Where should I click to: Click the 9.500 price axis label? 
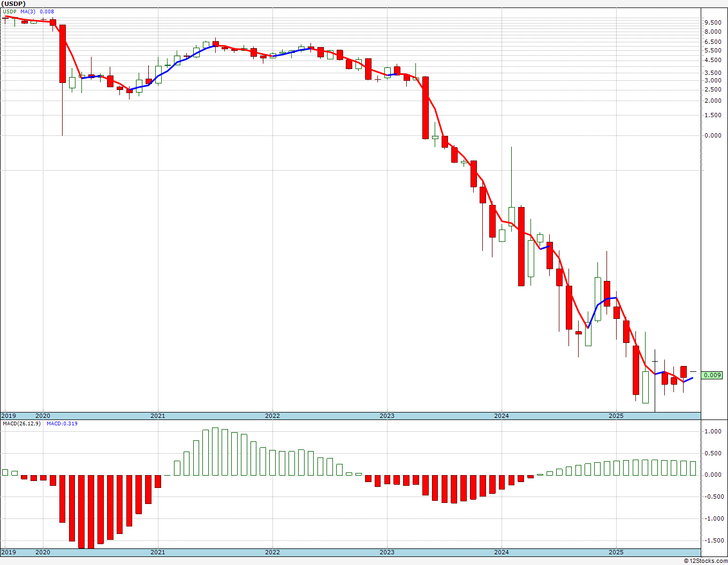[x=713, y=22]
